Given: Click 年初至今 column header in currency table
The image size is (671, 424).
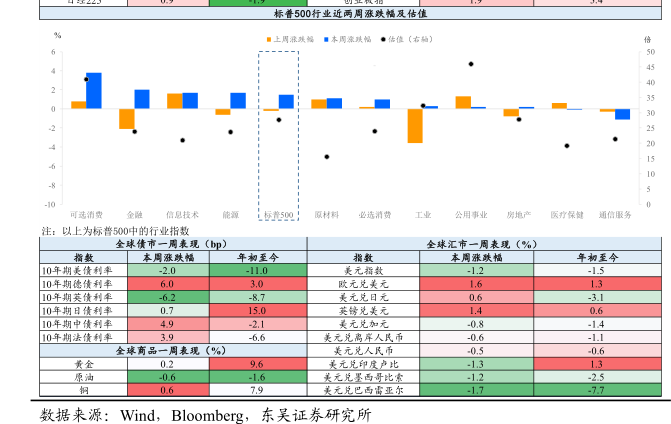Looking at the screenshot, I should click(597, 258).
